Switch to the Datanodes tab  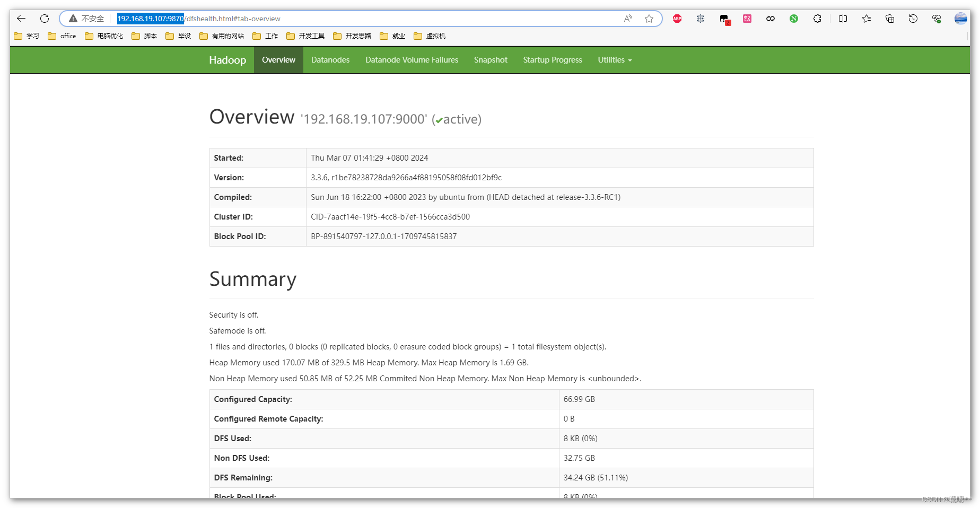click(330, 60)
